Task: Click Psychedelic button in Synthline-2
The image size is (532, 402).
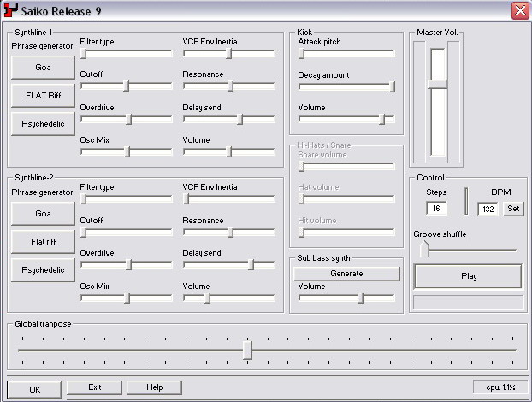Action: [x=43, y=270]
